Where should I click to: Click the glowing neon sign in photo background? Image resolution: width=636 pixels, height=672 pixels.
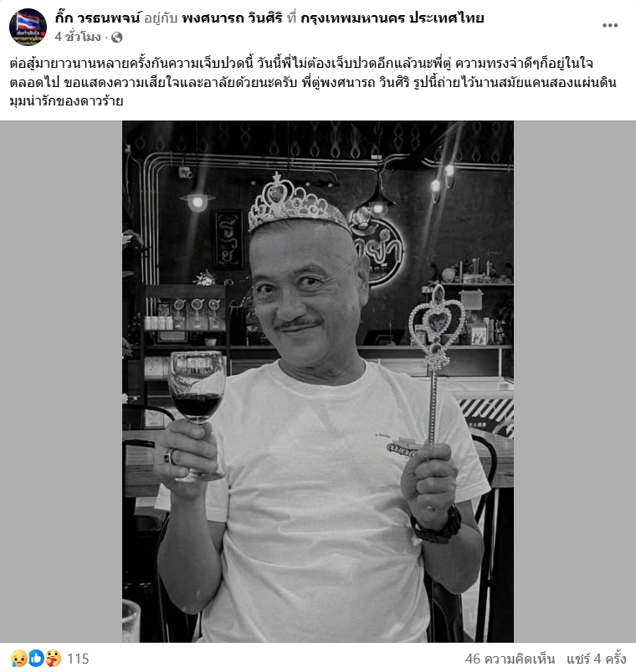pos(378,249)
